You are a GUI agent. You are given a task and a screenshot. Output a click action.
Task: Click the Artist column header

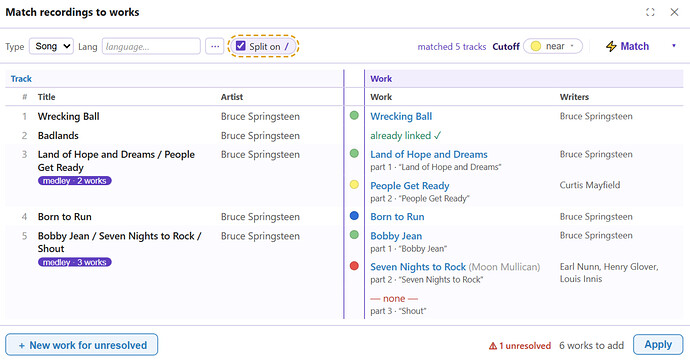232,97
